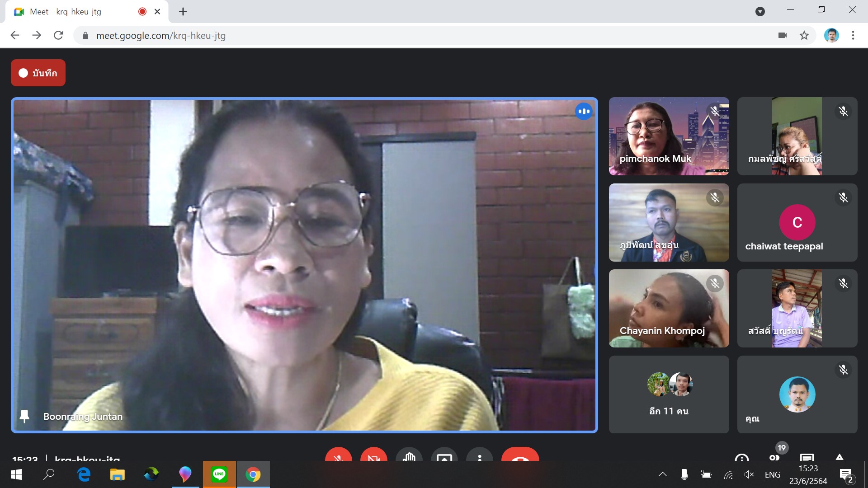Screen dimensions: 868x488
Task: Open the activities icon
Action: coord(840,456)
